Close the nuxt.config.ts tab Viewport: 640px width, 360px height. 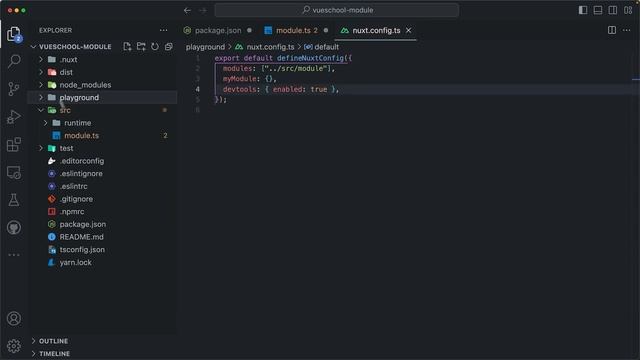[409, 30]
